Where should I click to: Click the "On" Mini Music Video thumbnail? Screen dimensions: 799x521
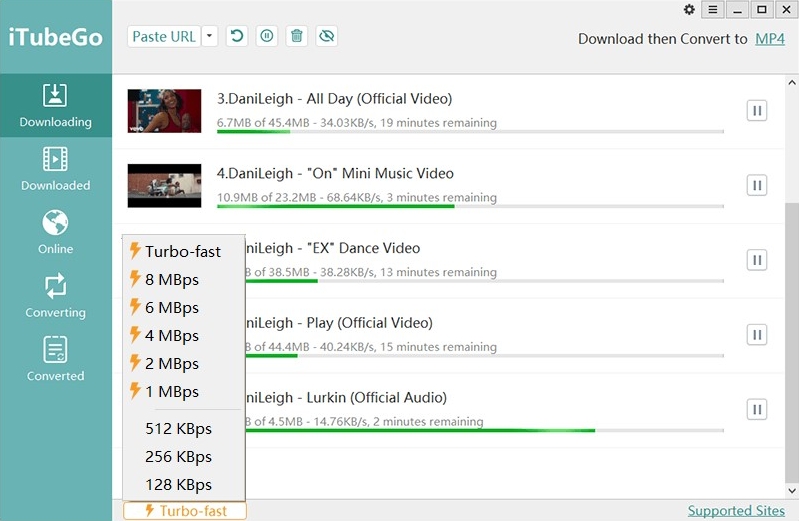(x=164, y=186)
